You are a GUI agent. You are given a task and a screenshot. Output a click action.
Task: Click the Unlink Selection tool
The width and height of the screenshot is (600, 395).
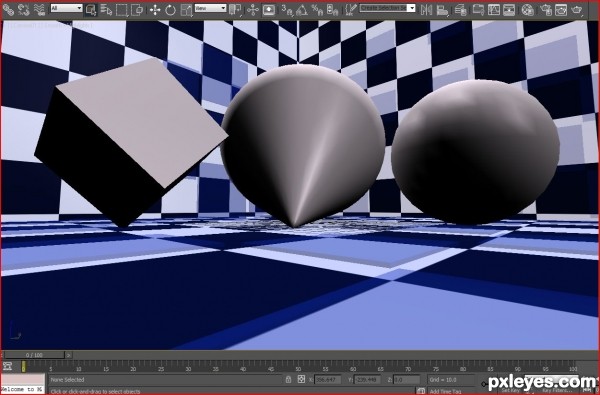pyautogui.click(x=24, y=10)
